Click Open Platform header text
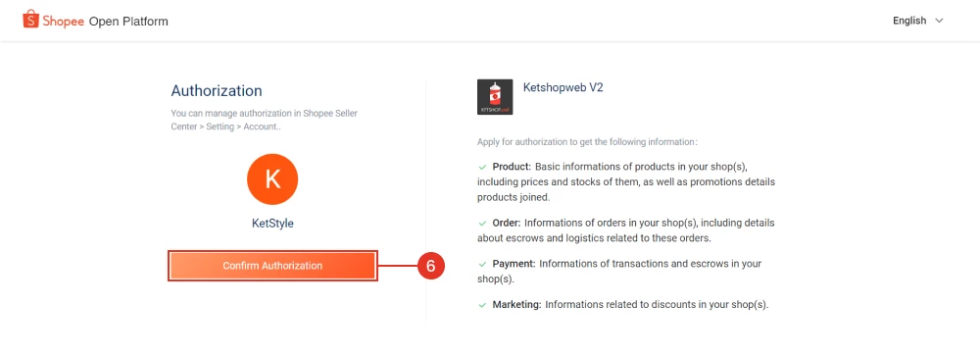 tap(128, 22)
